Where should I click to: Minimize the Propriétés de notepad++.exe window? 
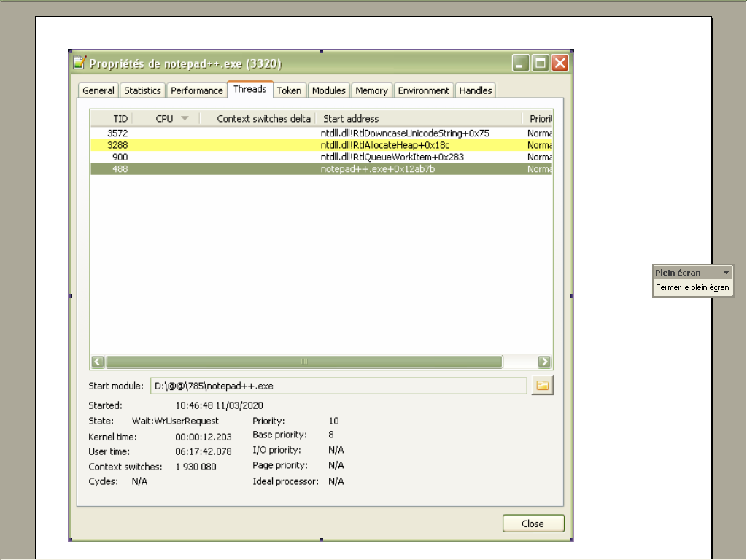(520, 63)
